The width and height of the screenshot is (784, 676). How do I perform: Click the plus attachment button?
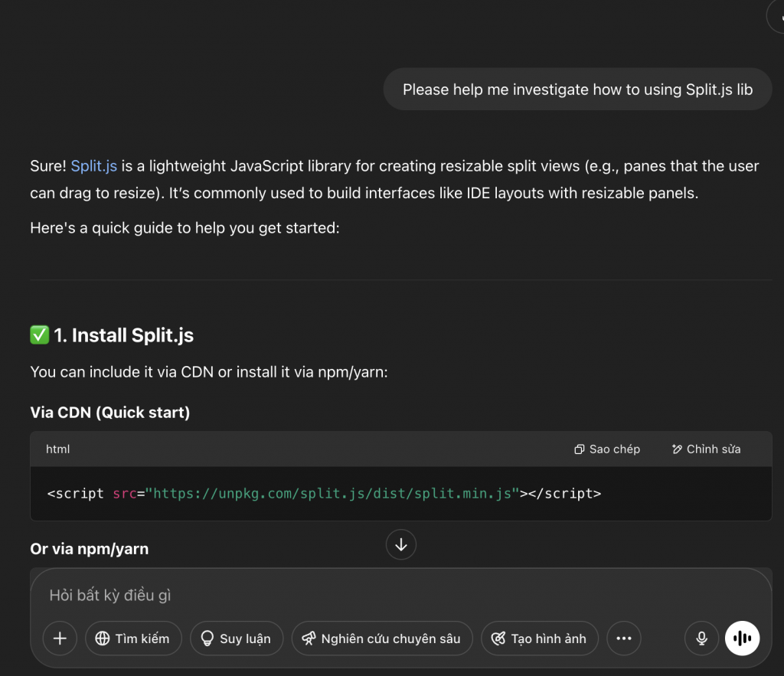coord(60,638)
